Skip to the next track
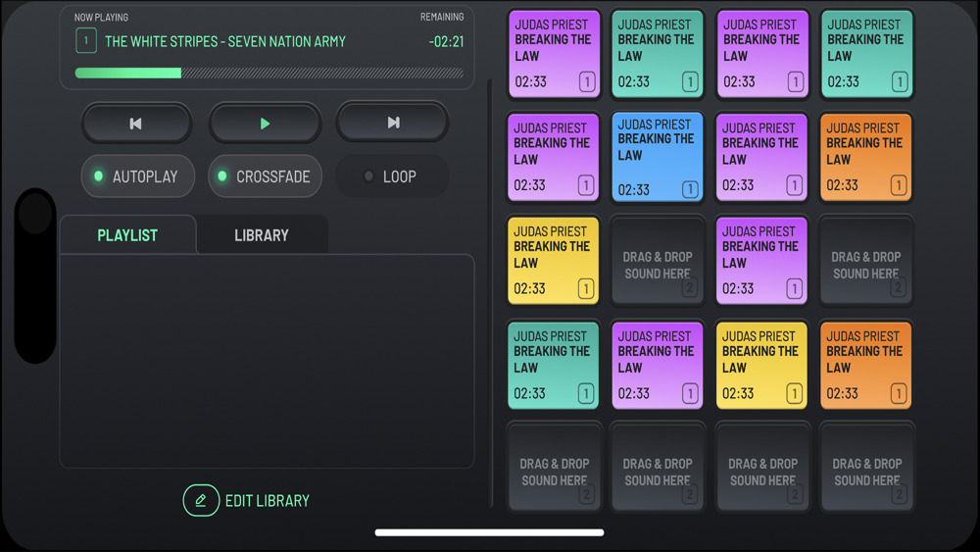Viewport: 980px width, 552px height. pyautogui.click(x=393, y=123)
